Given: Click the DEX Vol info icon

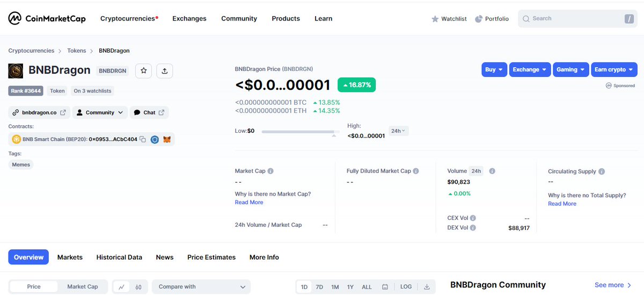Looking at the screenshot, I should point(473,228).
